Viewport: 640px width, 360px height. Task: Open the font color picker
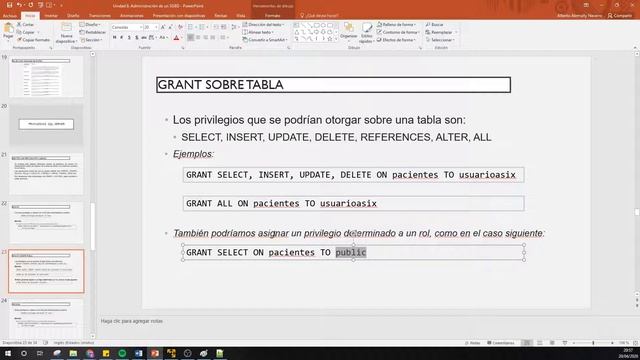click(176, 38)
